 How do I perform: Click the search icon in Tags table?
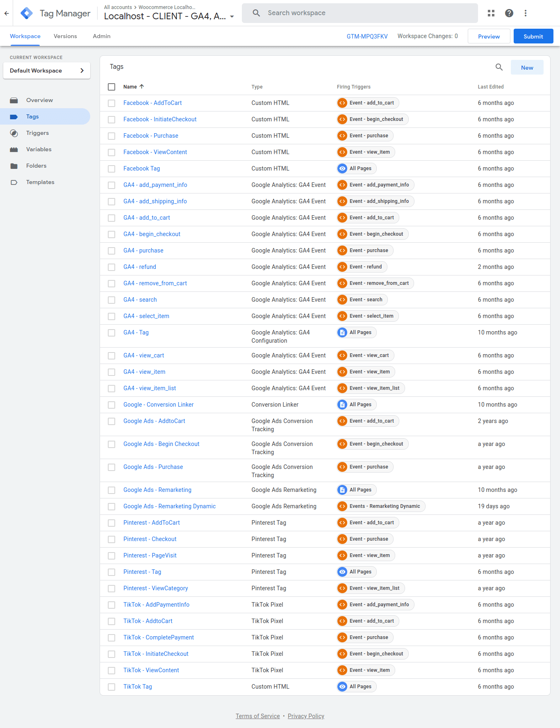[499, 67]
